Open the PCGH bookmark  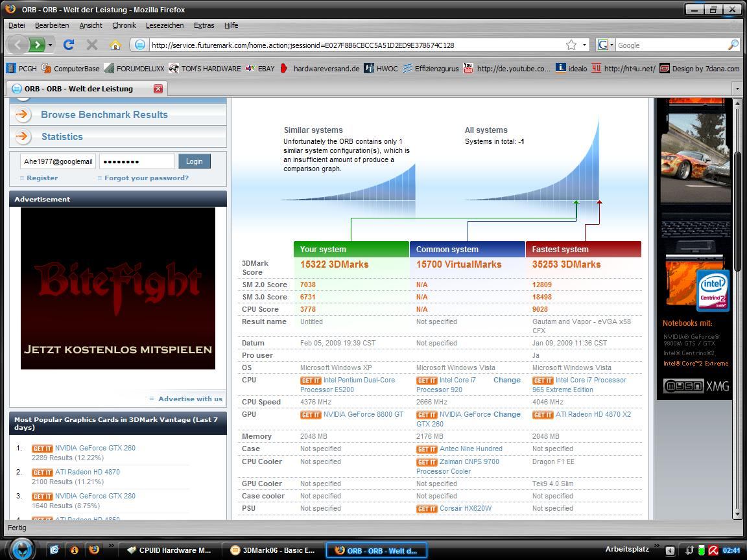point(21,69)
